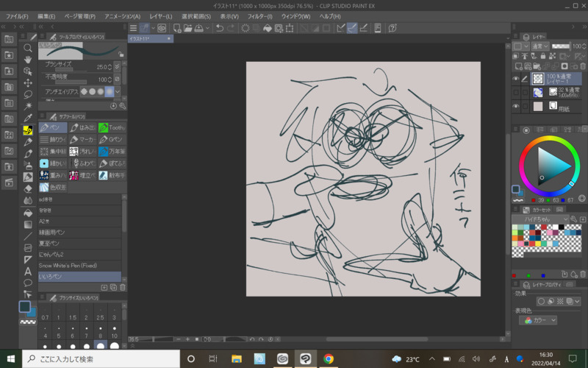The width and height of the screenshot is (588, 368).
Task: Open the expression color カラー dropdown
Action: 538,320
